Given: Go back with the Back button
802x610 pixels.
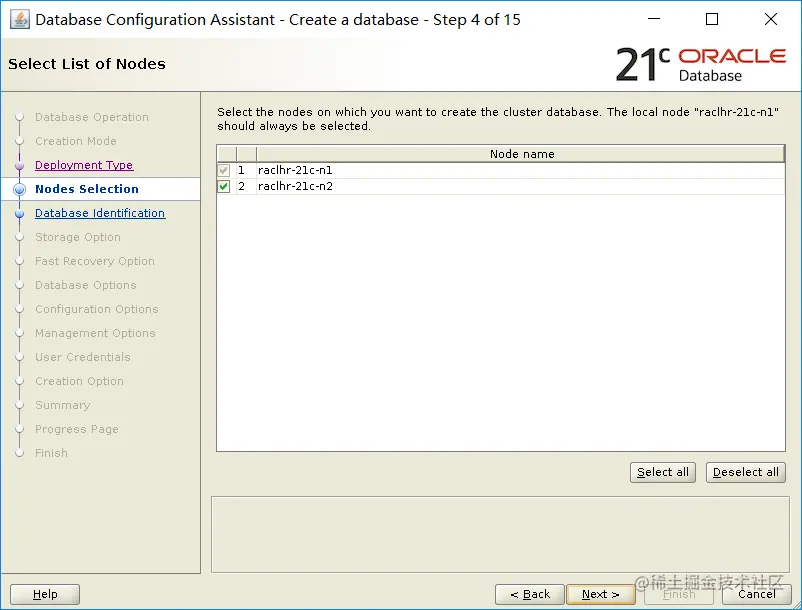Looking at the screenshot, I should [529, 594].
